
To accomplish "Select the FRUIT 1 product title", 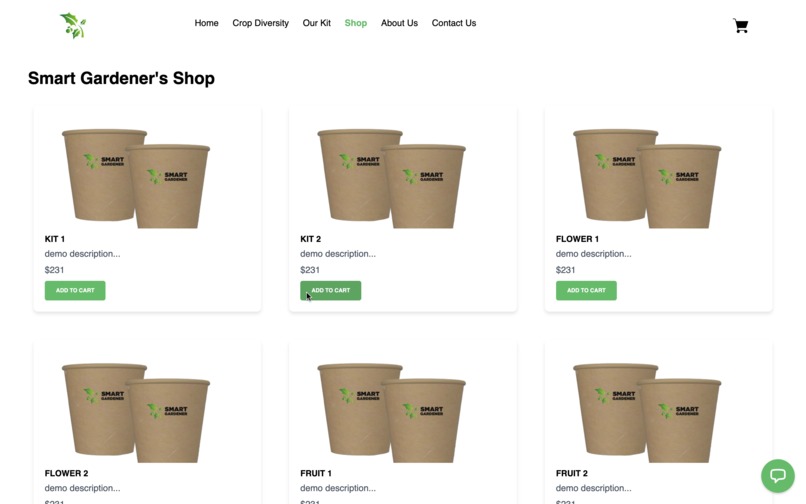I will 316,473.
